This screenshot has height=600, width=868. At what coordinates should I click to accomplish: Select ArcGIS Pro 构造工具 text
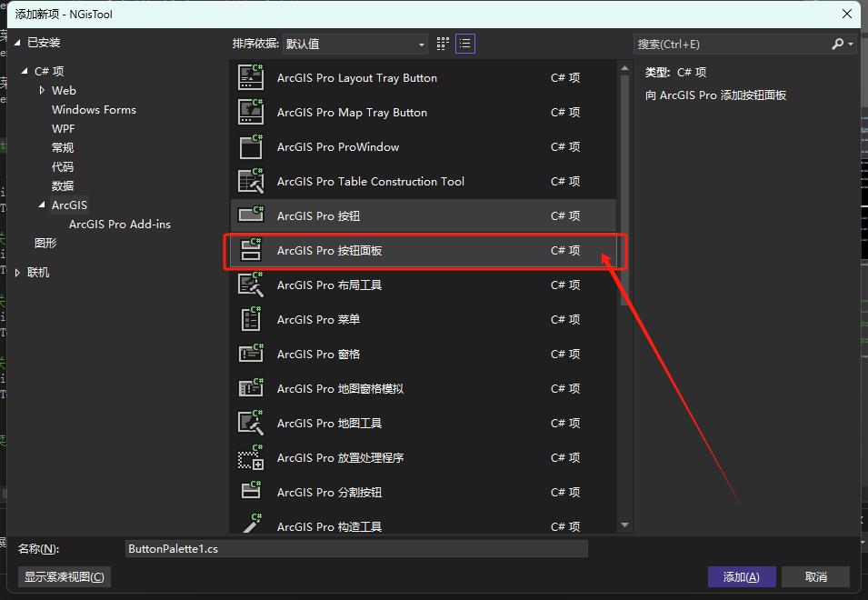click(x=329, y=526)
